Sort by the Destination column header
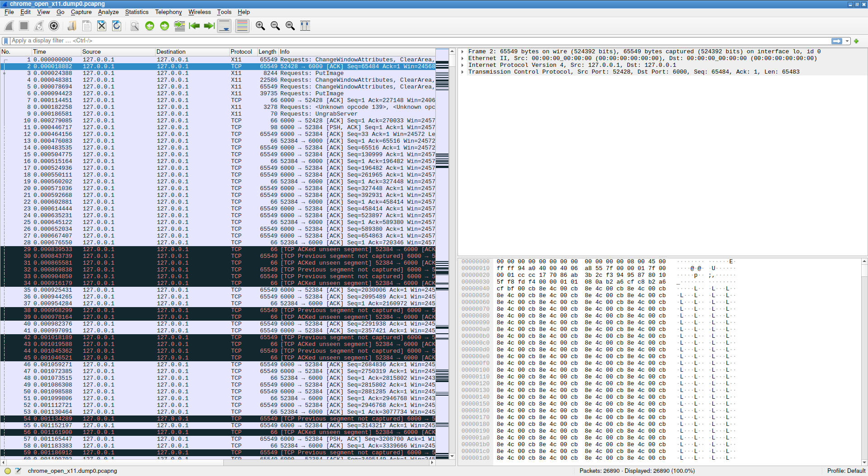Viewport: 868px width, 476px height. [x=192, y=52]
